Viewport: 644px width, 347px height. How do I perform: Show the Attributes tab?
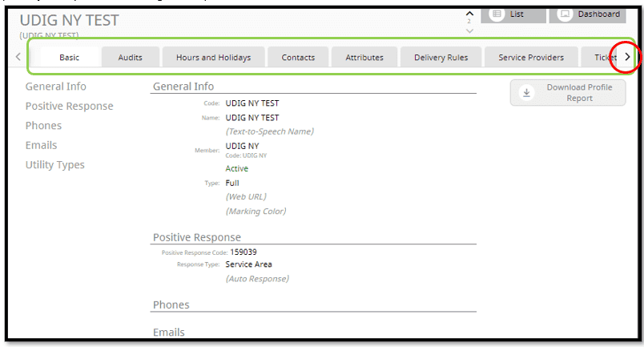coord(364,57)
